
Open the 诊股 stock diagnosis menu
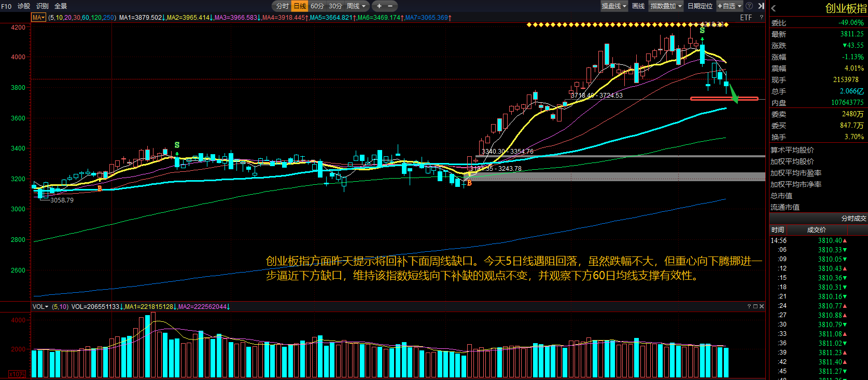24,6
